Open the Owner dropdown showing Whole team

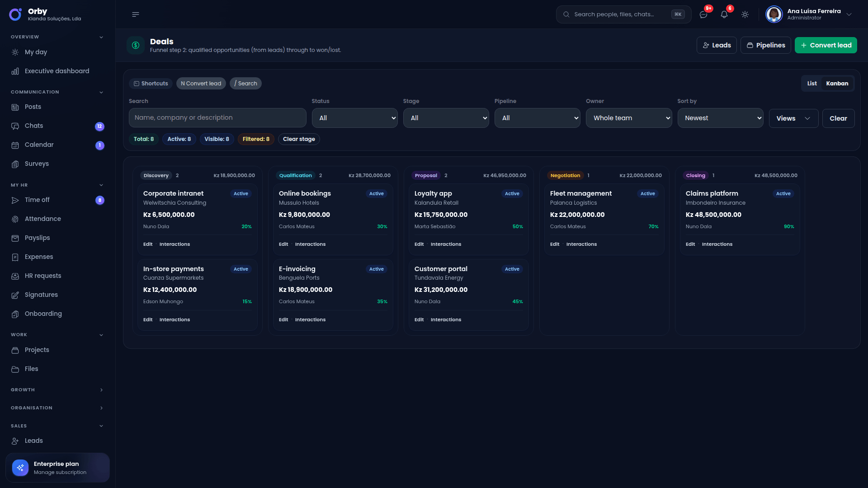pos(629,118)
